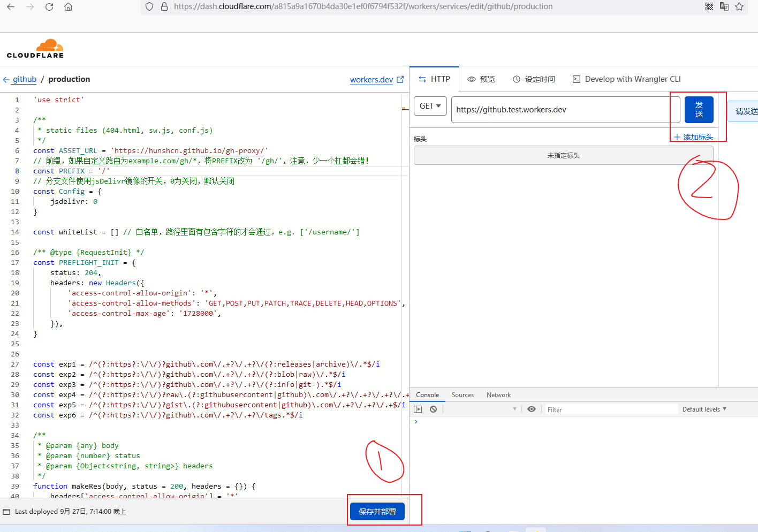Click the production breadcrumb text
Viewport: 758px width, 532px height.
[x=69, y=79]
